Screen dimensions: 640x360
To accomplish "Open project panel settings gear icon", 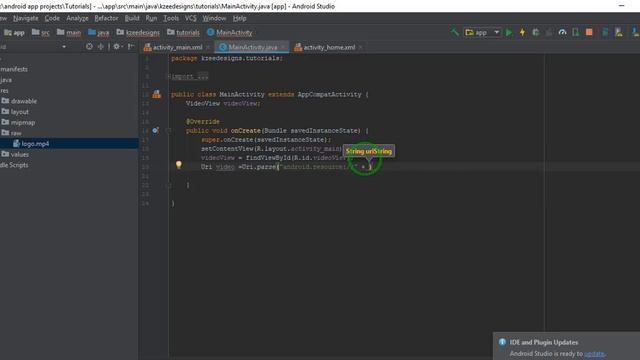I will click(117, 47).
